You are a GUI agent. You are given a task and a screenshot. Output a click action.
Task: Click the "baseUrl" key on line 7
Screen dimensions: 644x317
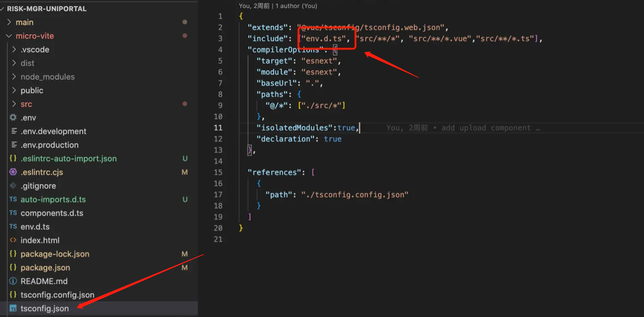coord(276,83)
